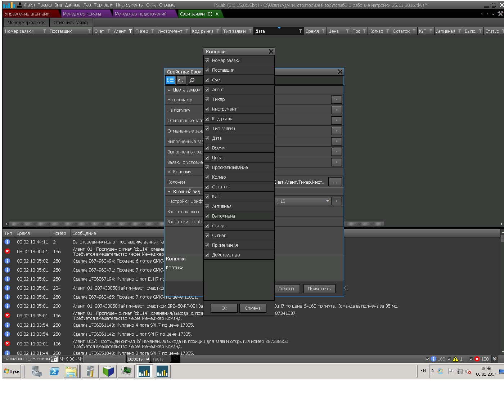Click the ellipsis button beside Колонки value
This screenshot has height=420, width=504.
click(335, 182)
